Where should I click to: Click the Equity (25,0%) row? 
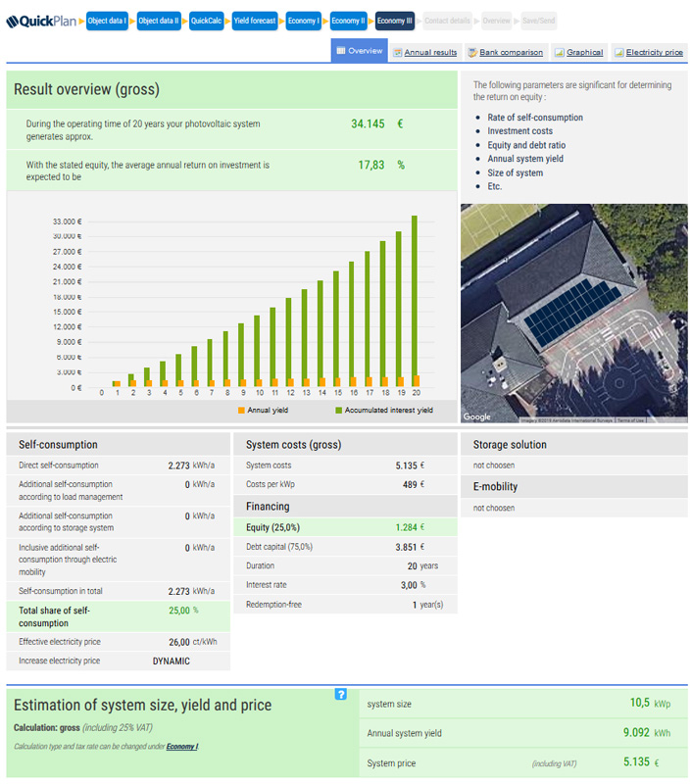(345, 527)
